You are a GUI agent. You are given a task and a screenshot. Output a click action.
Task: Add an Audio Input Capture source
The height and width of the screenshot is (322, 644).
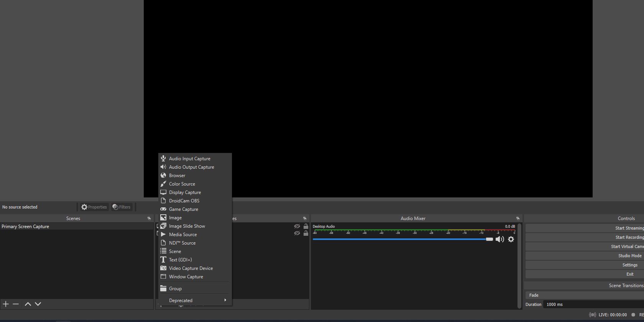tap(195, 159)
